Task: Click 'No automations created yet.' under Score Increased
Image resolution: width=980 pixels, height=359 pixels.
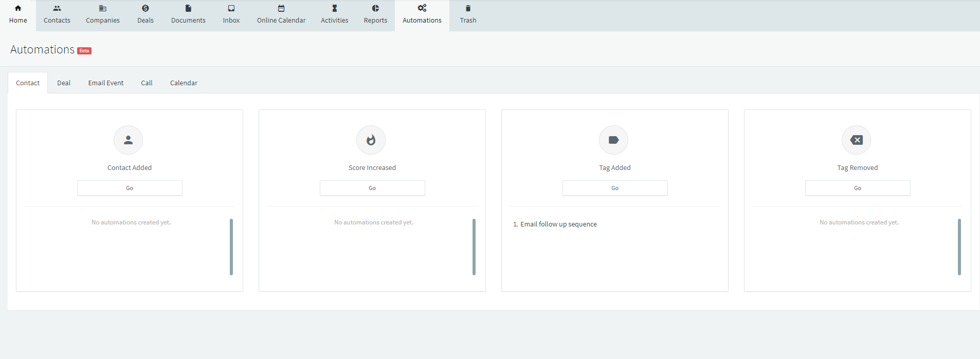Action: tap(374, 222)
